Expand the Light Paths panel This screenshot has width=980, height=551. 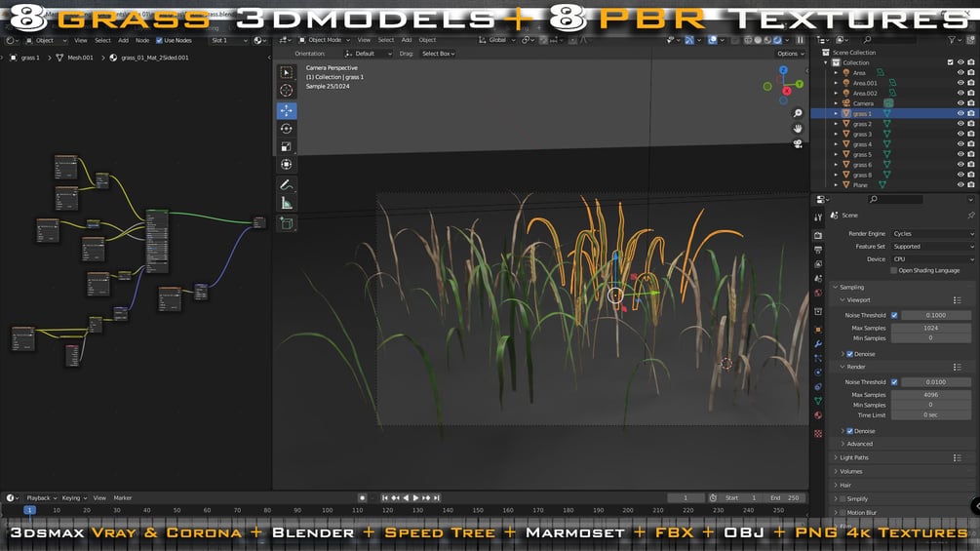coord(854,458)
